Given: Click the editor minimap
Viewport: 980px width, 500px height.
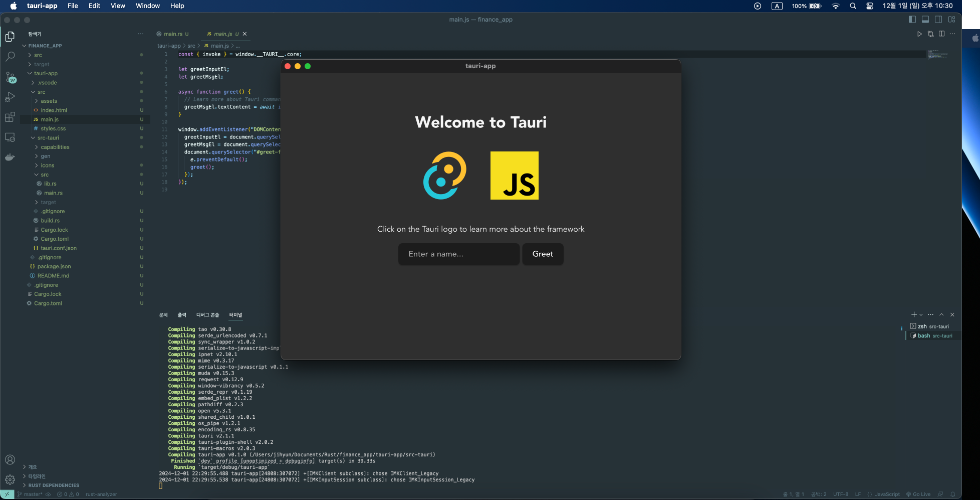Looking at the screenshot, I should click(938, 54).
